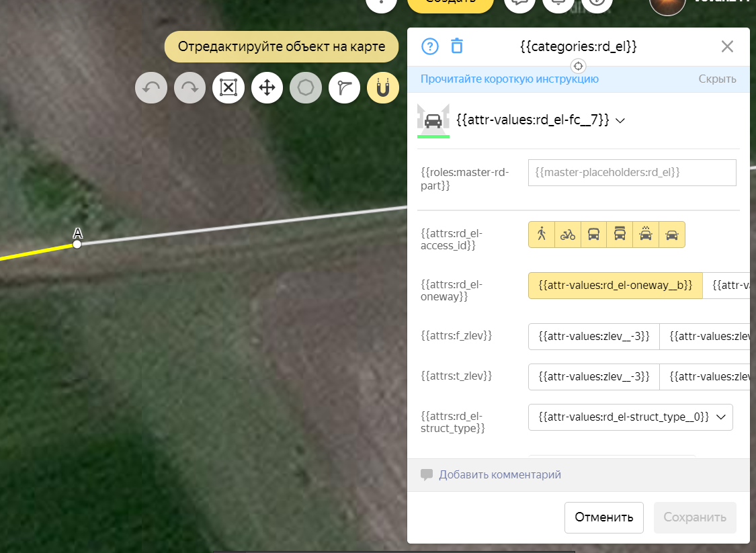The image size is (756, 553).
Task: Click the yellow Создать button at top
Action: click(x=450, y=4)
